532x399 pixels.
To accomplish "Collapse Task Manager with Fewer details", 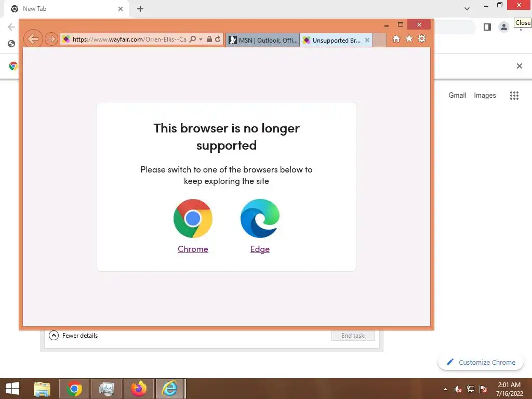I will click(x=73, y=336).
